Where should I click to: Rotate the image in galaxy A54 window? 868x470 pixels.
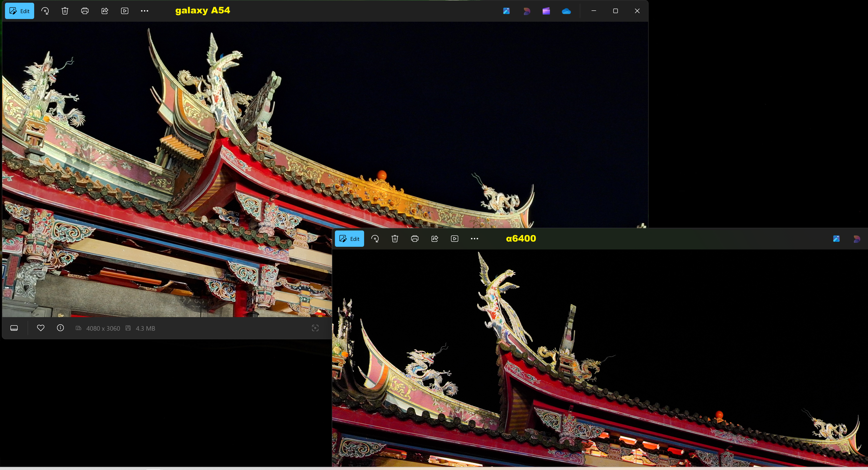[45, 11]
